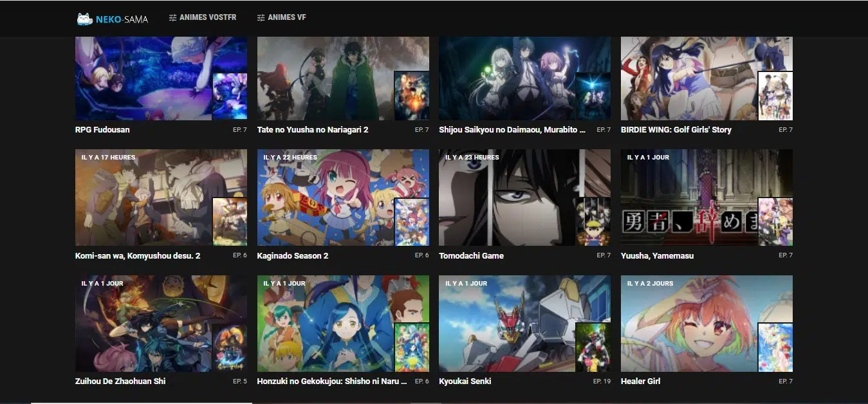
Task: Click the Neko-Sama cat logo icon
Action: pyautogui.click(x=84, y=19)
